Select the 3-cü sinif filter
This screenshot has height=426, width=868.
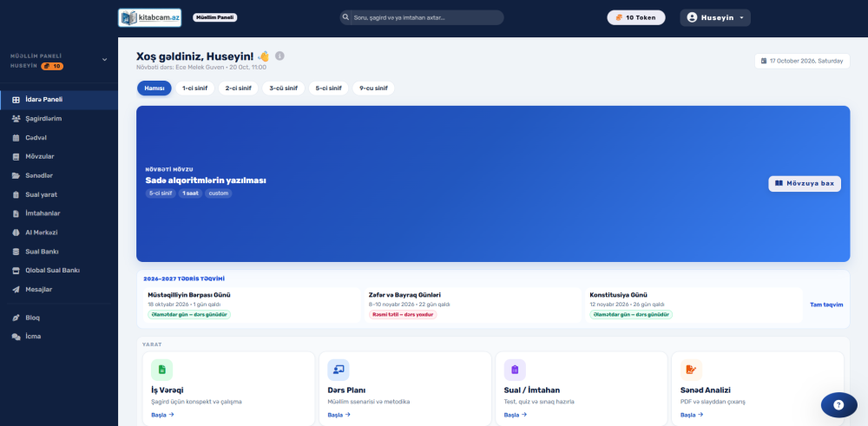pos(284,88)
